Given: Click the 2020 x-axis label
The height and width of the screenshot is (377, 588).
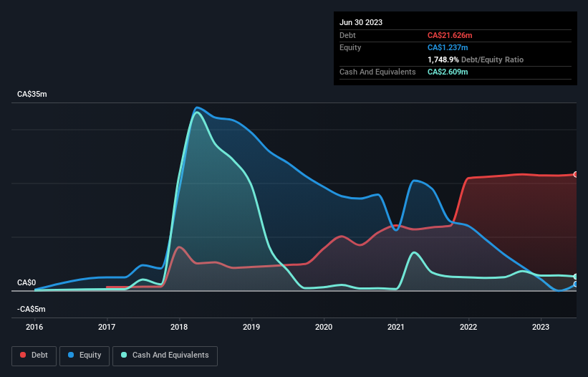Looking at the screenshot, I should [x=324, y=327].
